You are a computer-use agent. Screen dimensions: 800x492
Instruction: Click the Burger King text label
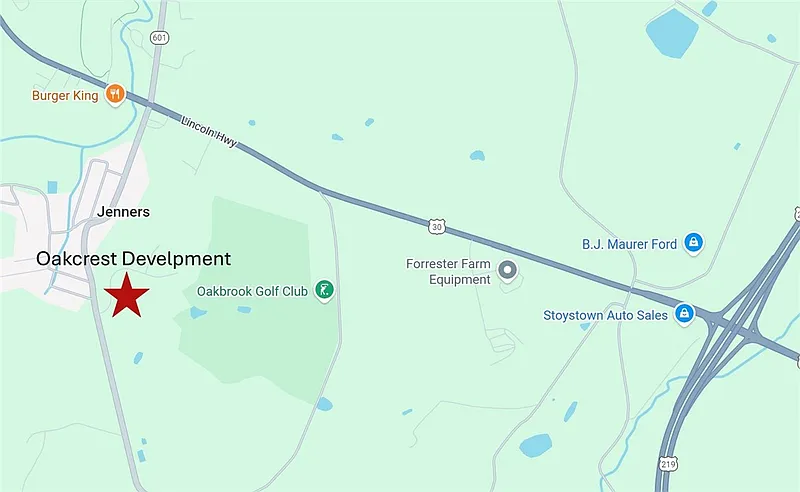(x=65, y=95)
